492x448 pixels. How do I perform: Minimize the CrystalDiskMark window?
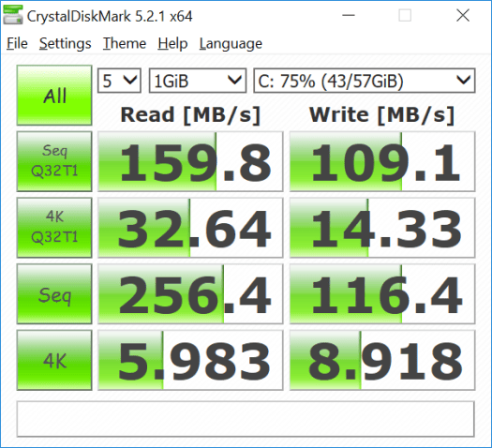pos(349,15)
